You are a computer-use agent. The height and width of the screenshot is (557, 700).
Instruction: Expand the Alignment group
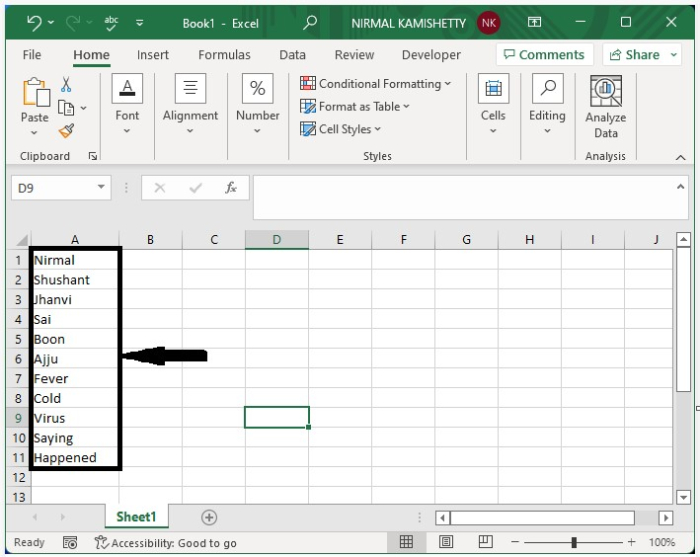(190, 104)
